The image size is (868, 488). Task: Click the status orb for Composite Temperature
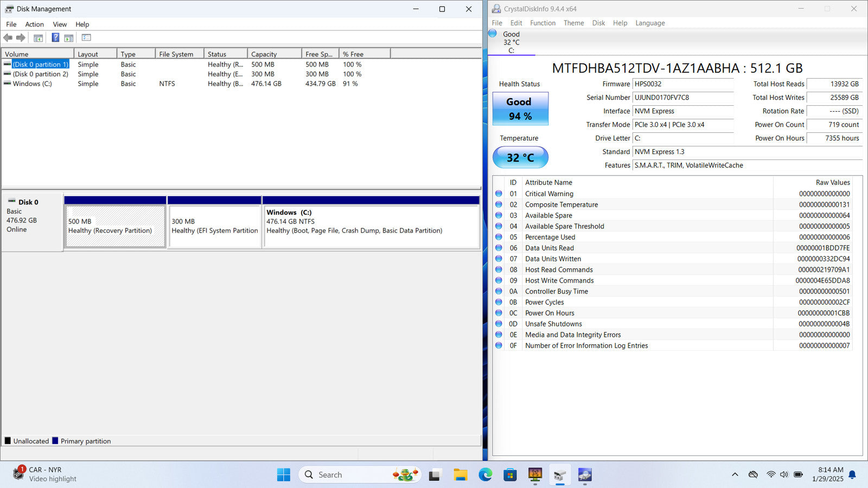pyautogui.click(x=499, y=204)
